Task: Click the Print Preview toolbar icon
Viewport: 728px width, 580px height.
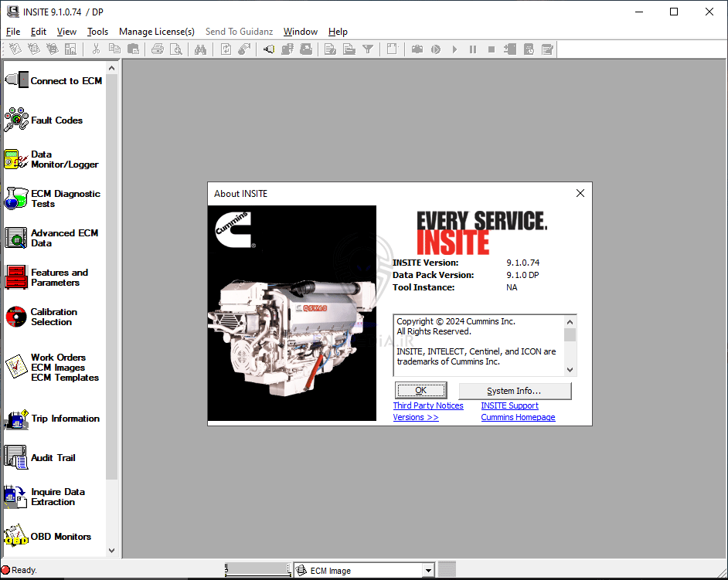Action: coord(176,49)
